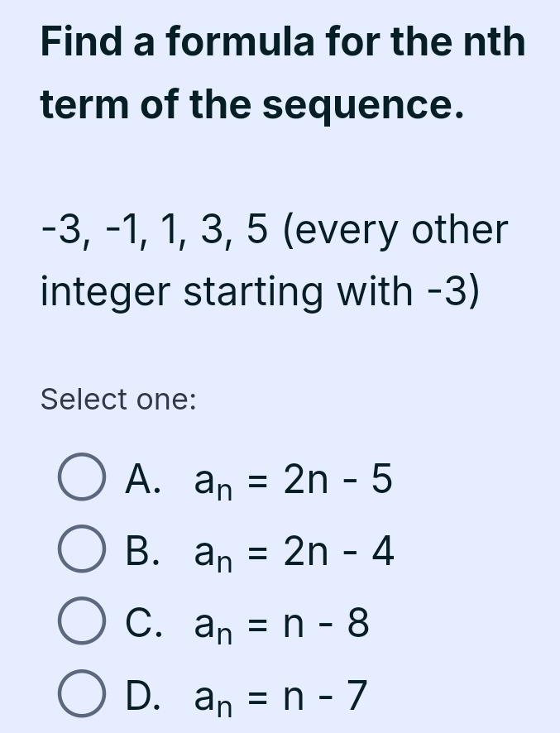Click the "C." letter label
This screenshot has height=733, width=560.
coord(141,623)
